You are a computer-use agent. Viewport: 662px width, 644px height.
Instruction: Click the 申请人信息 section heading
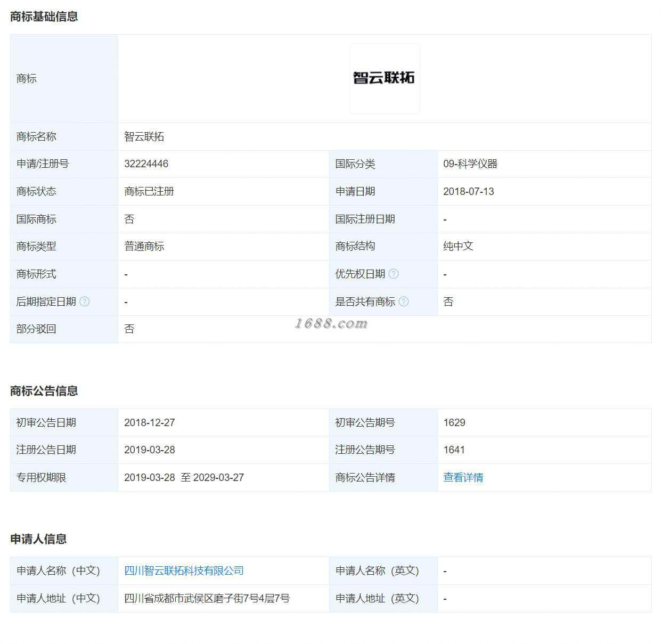(x=38, y=539)
